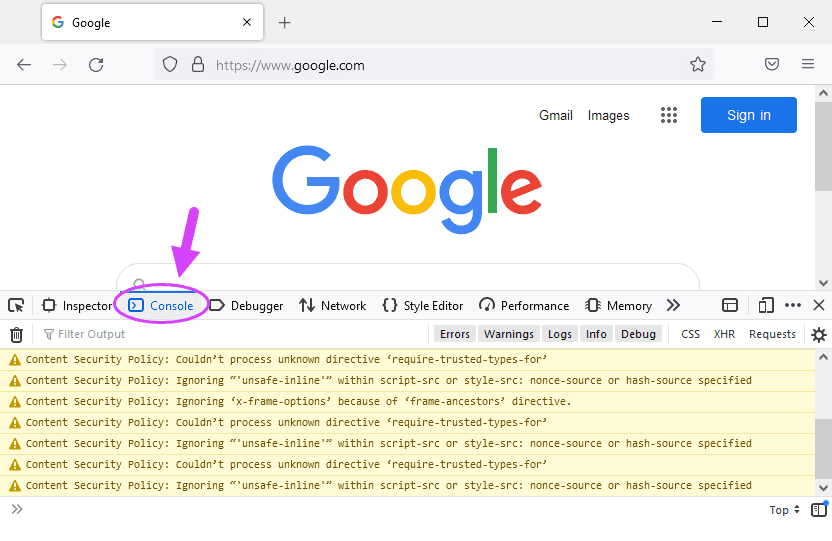This screenshot has height=541, width=832.
Task: Click the page scrollbar down arrow
Action: [824, 282]
